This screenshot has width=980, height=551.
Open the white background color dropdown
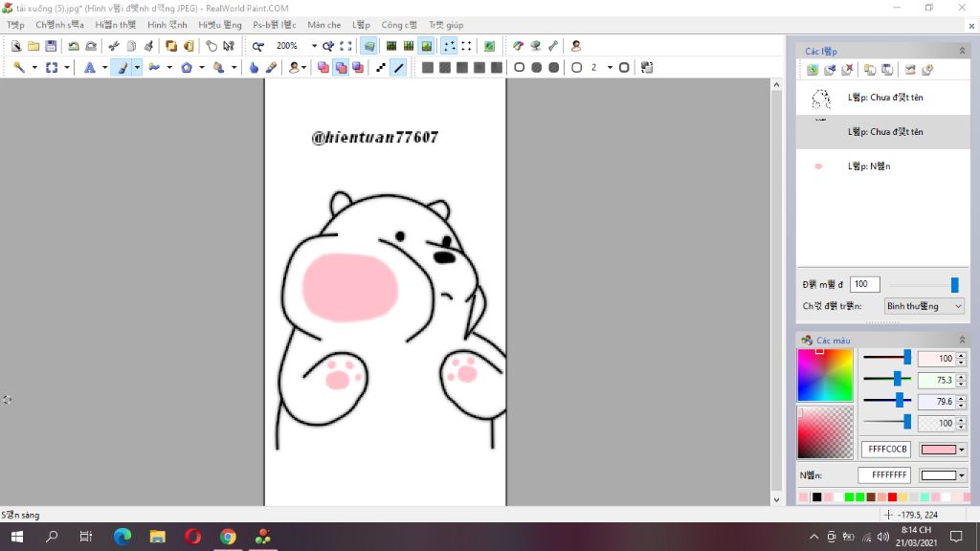(961, 475)
